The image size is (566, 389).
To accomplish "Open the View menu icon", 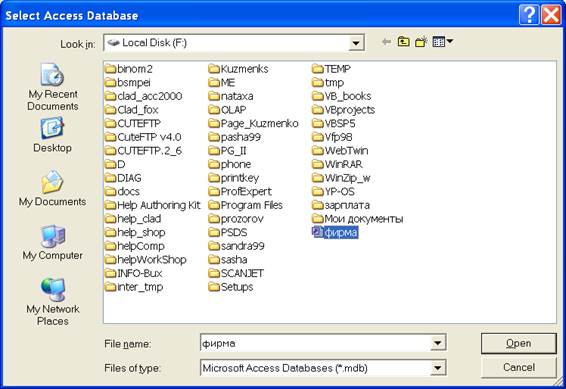I will 443,42.
